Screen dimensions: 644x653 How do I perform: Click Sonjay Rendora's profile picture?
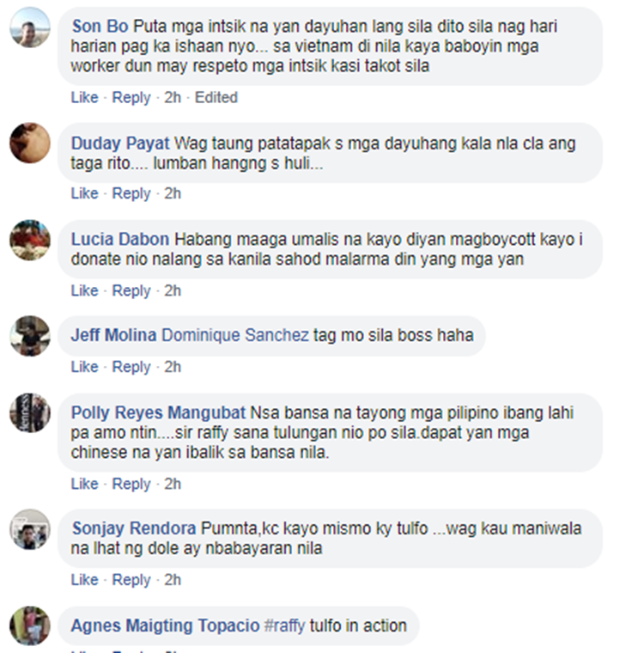(30, 529)
